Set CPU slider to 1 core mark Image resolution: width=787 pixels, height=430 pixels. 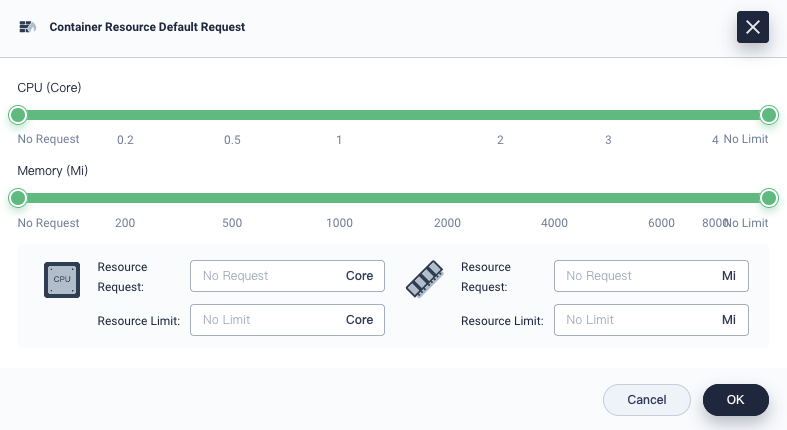click(x=340, y=115)
